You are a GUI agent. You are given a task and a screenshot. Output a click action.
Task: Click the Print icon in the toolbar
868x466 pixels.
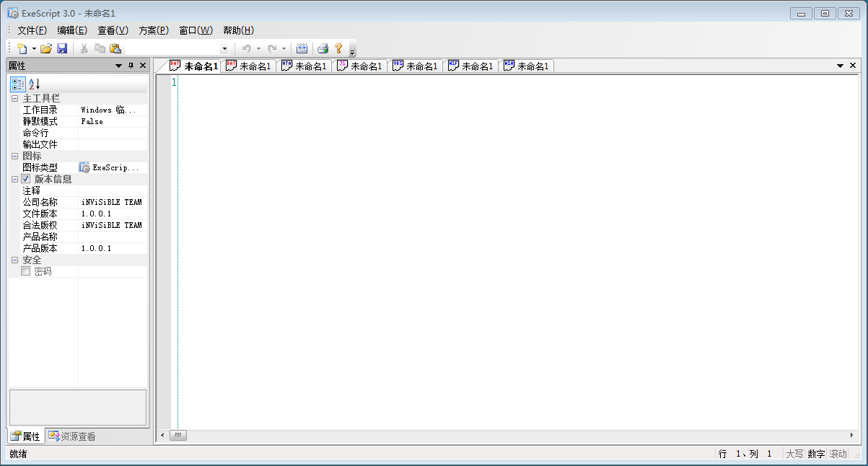point(323,48)
